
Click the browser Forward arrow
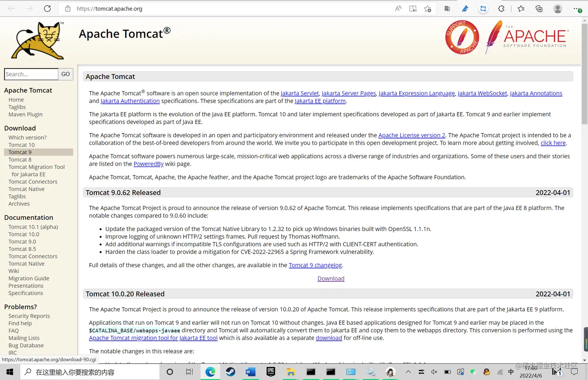point(29,9)
